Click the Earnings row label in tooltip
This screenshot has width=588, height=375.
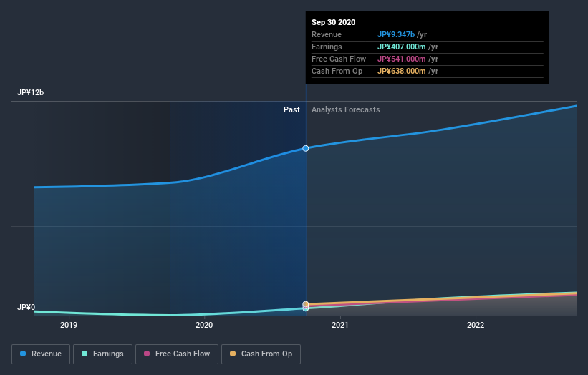pos(327,47)
